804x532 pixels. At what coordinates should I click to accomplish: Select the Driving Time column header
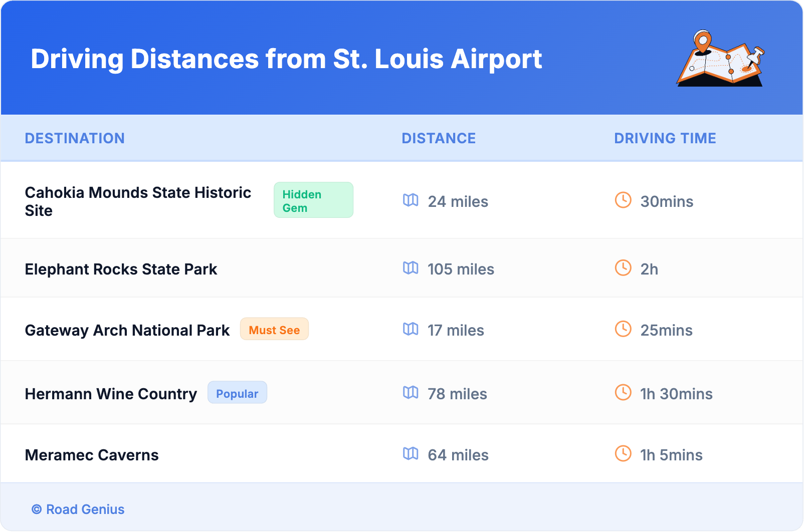click(x=665, y=138)
